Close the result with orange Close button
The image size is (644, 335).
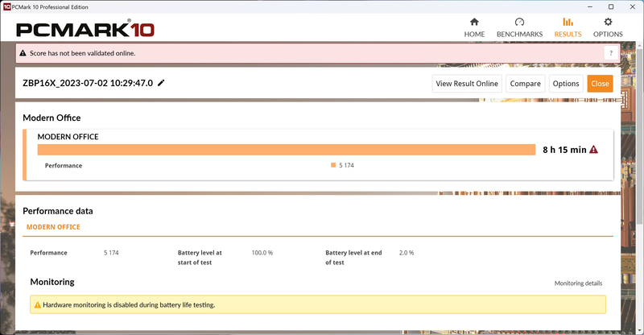click(600, 84)
